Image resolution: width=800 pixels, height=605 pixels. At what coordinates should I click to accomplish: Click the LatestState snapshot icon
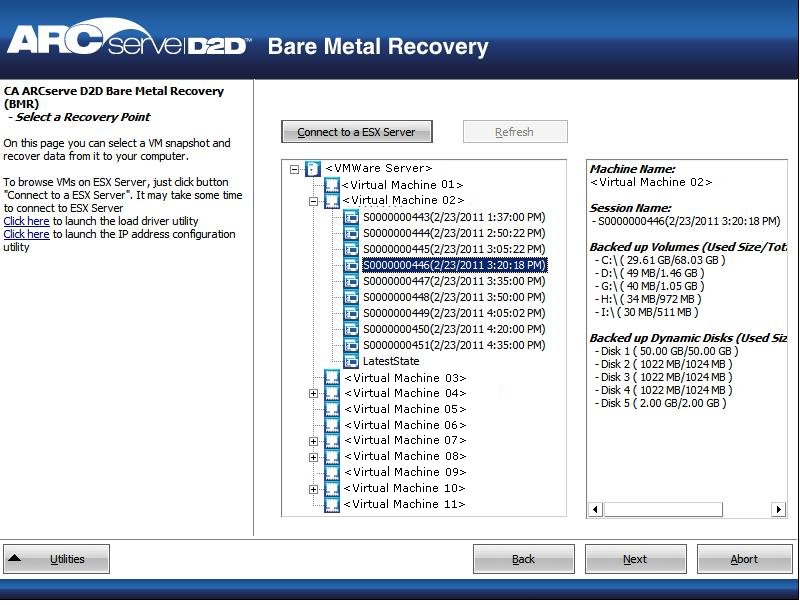351,361
